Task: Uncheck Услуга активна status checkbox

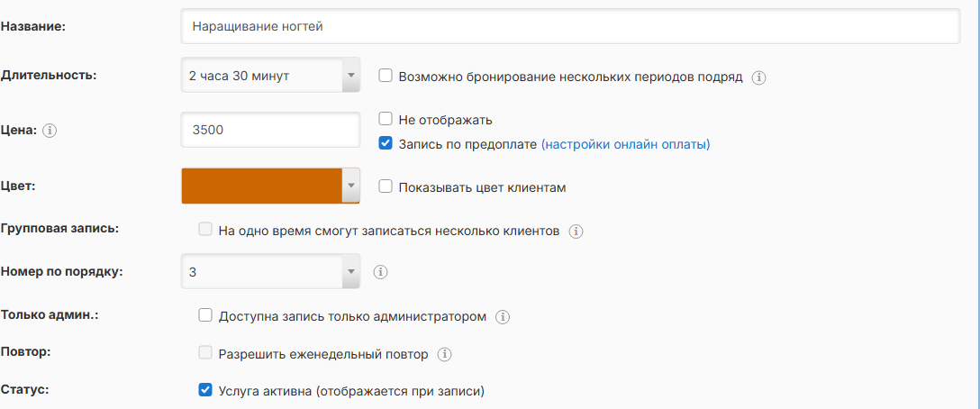Action: (205, 390)
